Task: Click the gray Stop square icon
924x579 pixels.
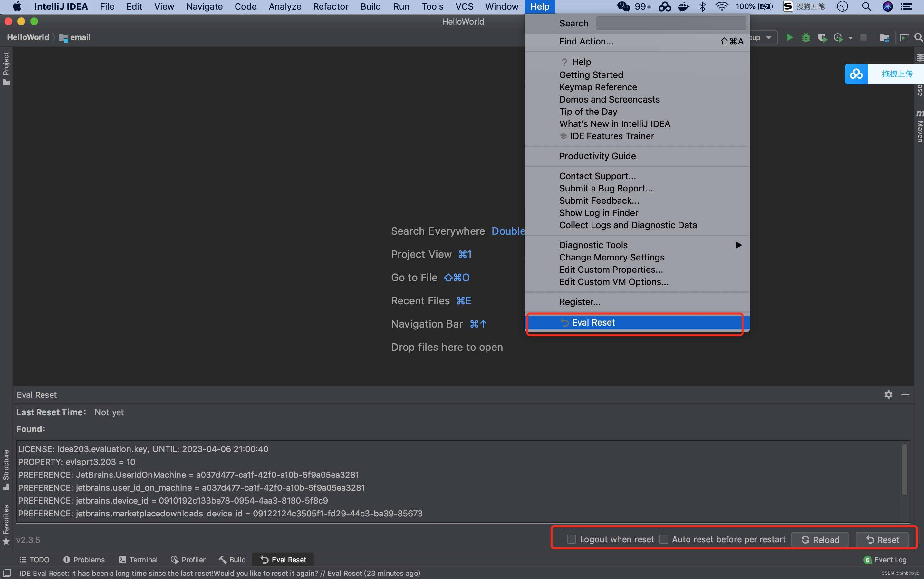Action: tap(863, 37)
